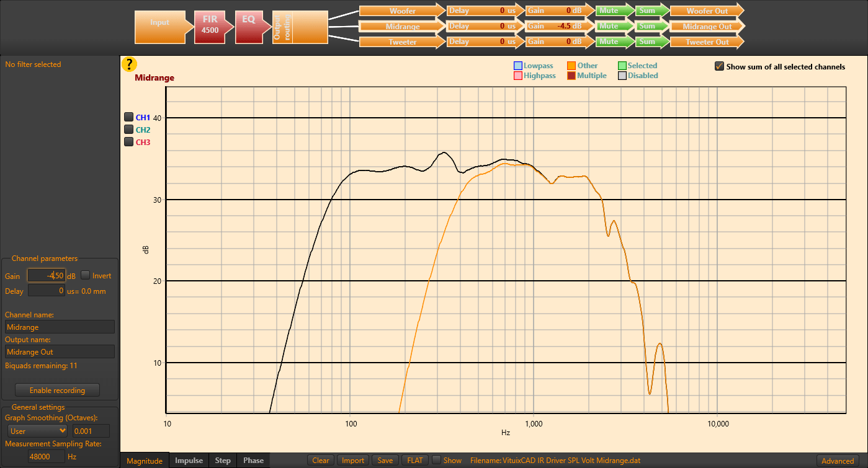Select the Midrange Out output block
The image size is (868, 468).
[707, 26]
